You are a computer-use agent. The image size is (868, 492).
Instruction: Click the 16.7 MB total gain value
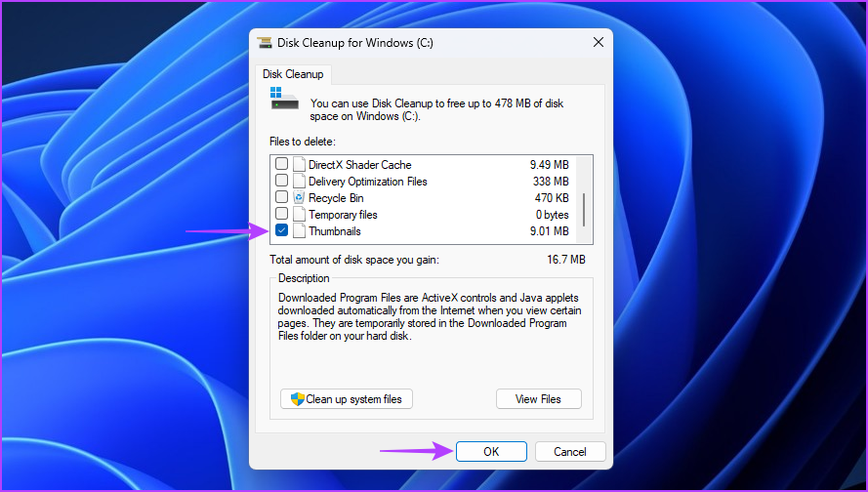point(565,260)
